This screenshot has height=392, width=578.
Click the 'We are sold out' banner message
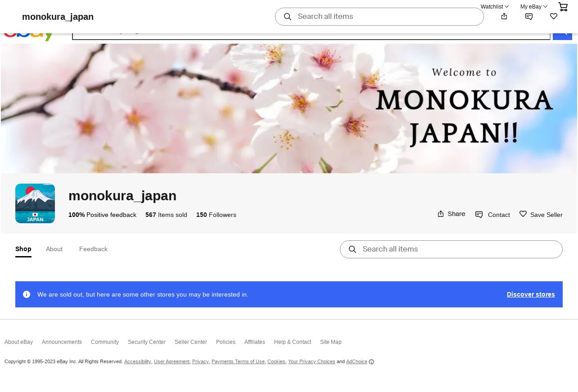143,294
